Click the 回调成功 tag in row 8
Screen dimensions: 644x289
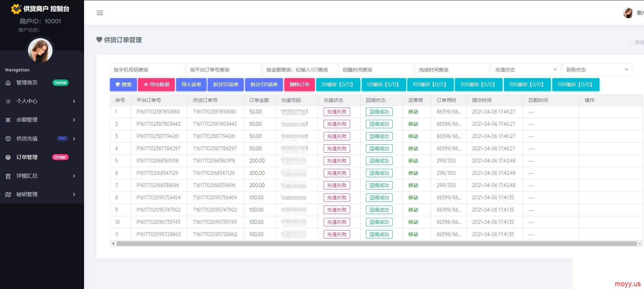click(379, 198)
